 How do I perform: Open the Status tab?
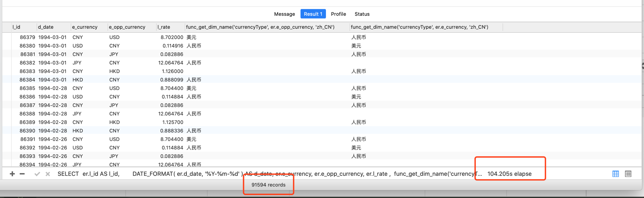(x=362, y=14)
